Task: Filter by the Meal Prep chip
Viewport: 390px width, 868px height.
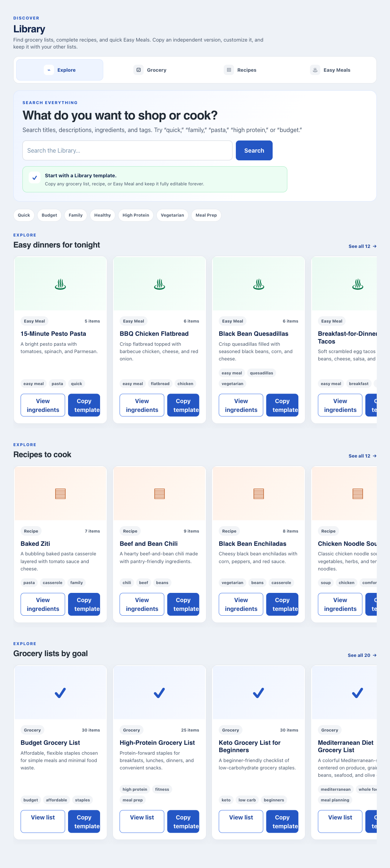Action: [206, 215]
